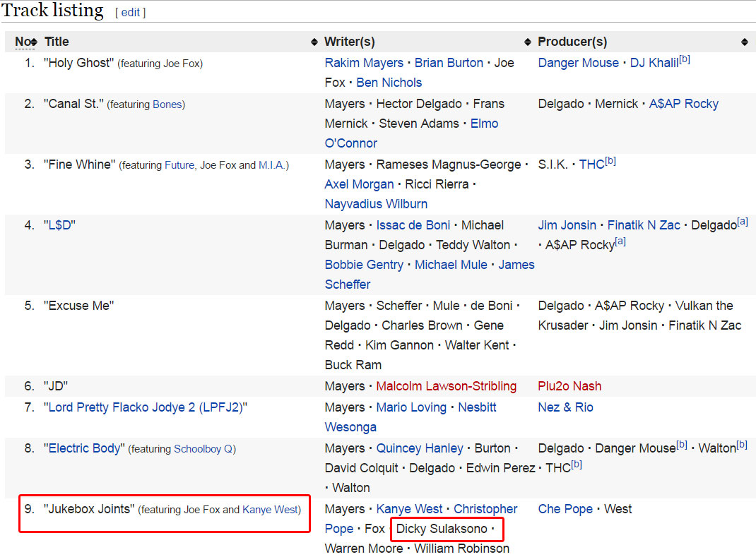
Task: Open A$AP Rocky link in Canal St. row
Action: tap(684, 104)
